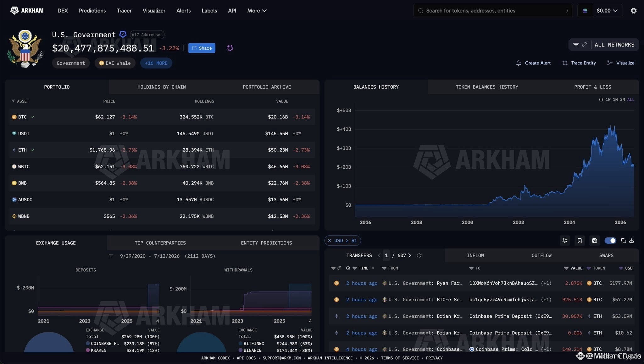The height and width of the screenshot is (364, 644).
Task: Click the crosshair icon beside chart range 1W
Action: click(x=601, y=100)
